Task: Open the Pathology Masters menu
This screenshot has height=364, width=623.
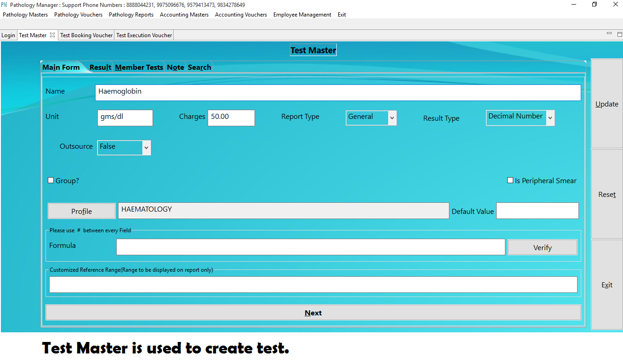Action: (x=25, y=15)
